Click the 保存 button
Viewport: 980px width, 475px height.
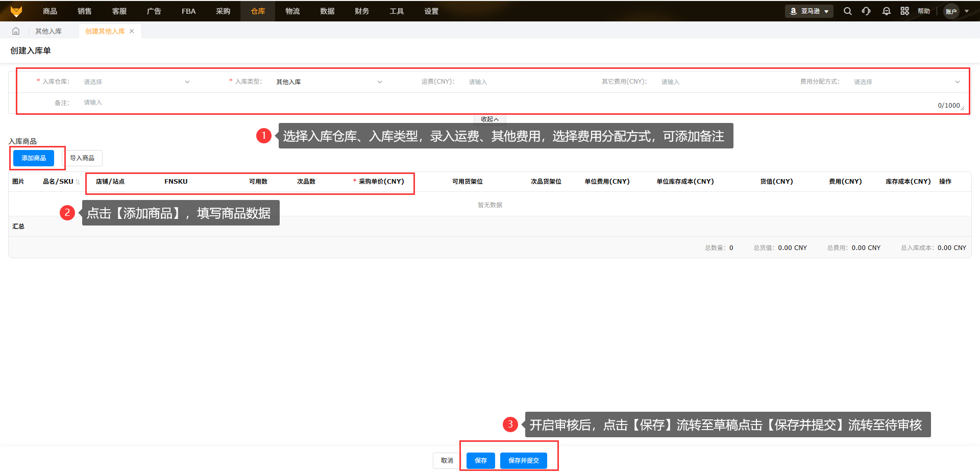click(481, 461)
